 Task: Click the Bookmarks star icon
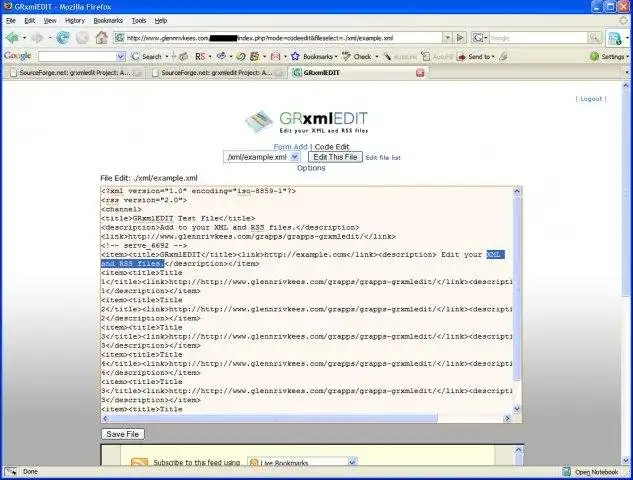pos(295,56)
